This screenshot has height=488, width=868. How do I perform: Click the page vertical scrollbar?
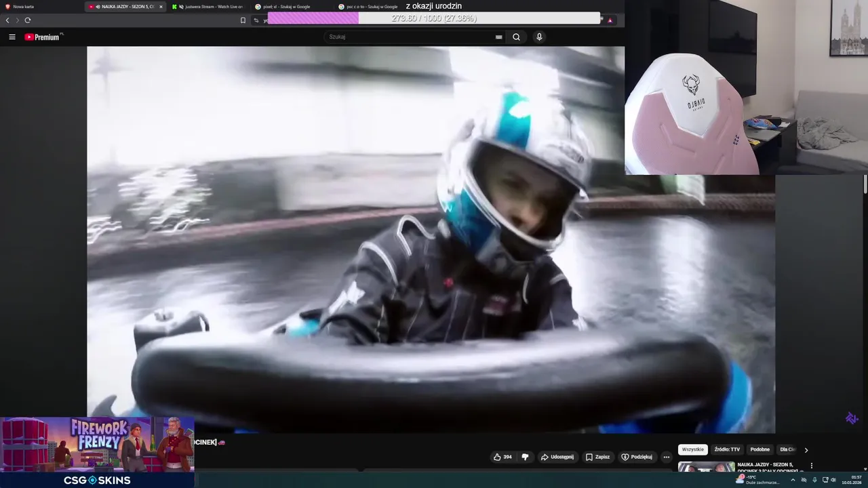click(x=865, y=184)
